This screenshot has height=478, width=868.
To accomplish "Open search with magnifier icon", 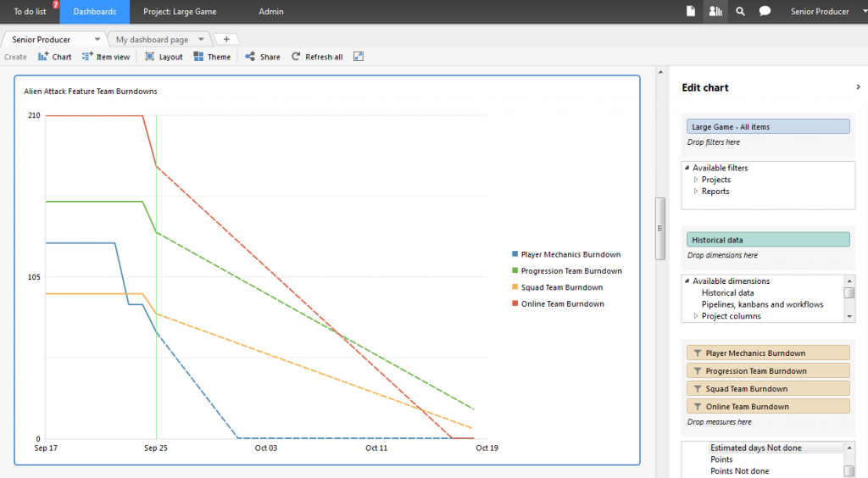I will pyautogui.click(x=740, y=11).
